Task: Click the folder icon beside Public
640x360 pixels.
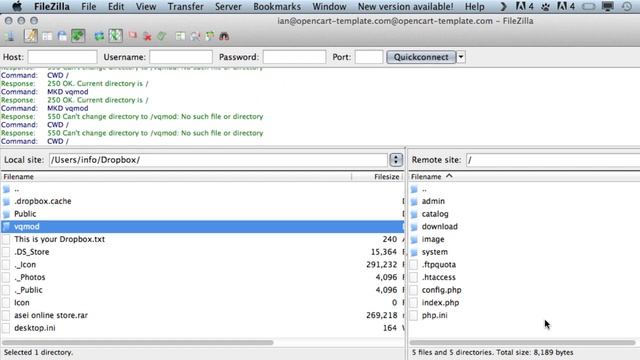Action: (x=7, y=214)
